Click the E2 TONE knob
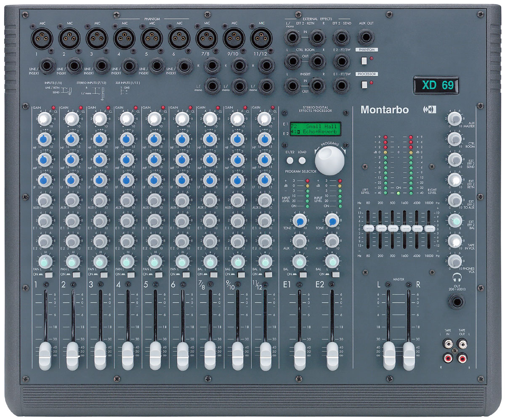Screen dimensions: 505x420 point(332,221)
